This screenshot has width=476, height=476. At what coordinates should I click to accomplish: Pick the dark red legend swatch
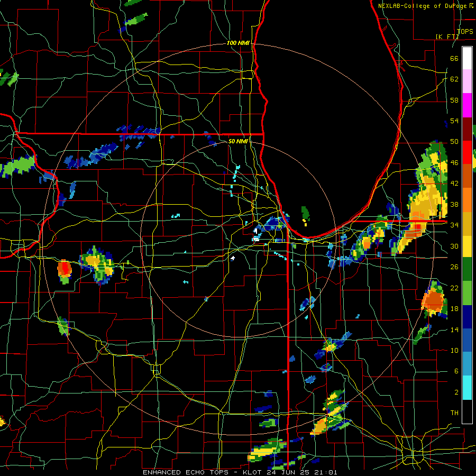tap(467, 129)
